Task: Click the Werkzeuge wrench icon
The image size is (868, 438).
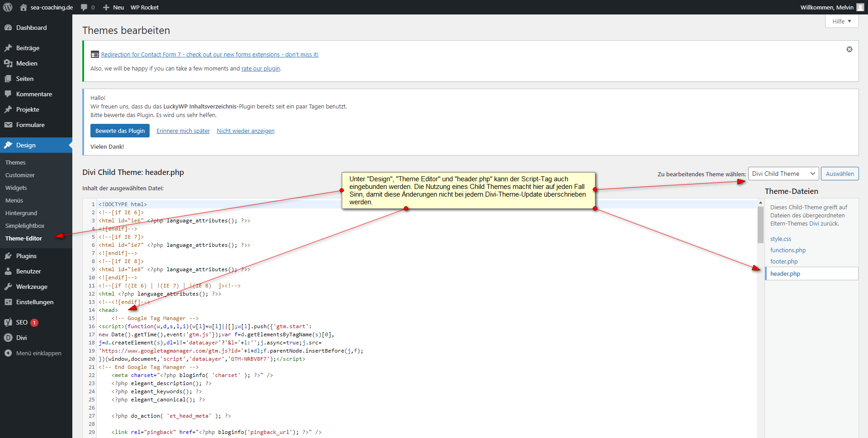Action: 8,287
